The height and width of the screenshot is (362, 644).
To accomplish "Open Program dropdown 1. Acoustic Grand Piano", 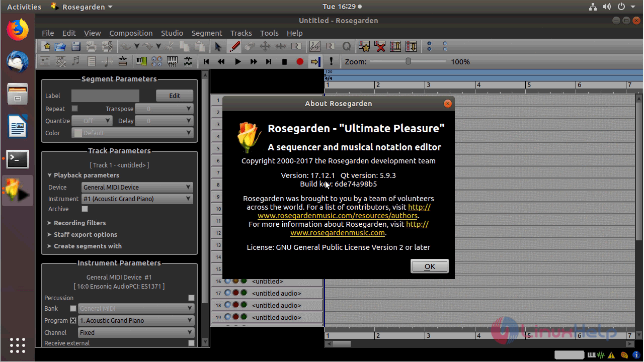I will click(x=136, y=320).
